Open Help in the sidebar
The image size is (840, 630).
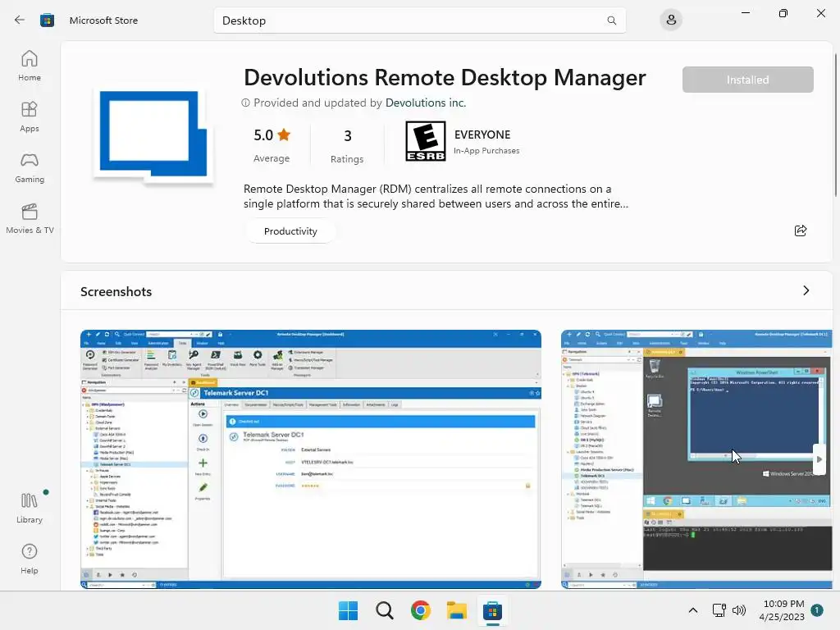click(30, 559)
